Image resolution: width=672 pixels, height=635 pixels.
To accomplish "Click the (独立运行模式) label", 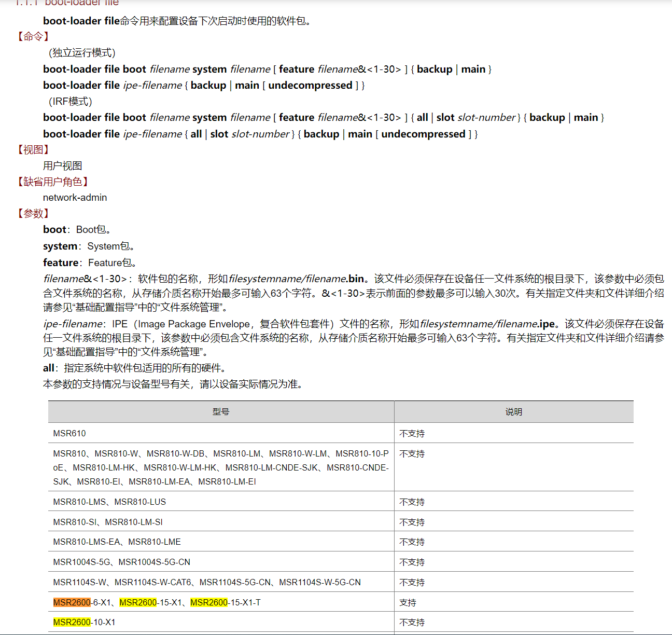I will click(x=82, y=52).
